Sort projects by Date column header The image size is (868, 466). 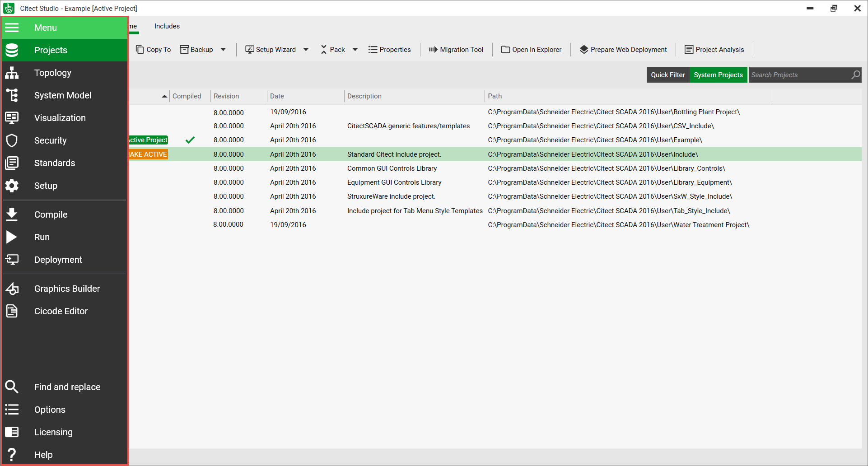pyautogui.click(x=277, y=96)
